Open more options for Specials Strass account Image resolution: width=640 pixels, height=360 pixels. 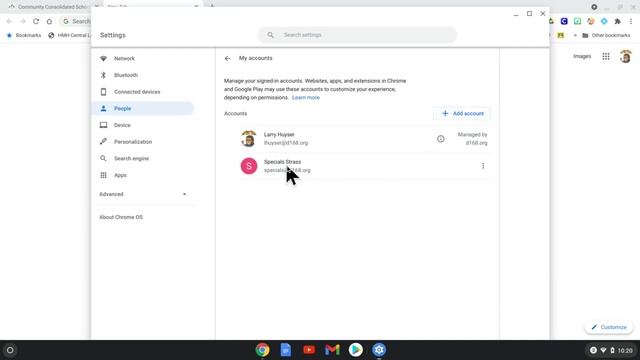[x=483, y=166]
